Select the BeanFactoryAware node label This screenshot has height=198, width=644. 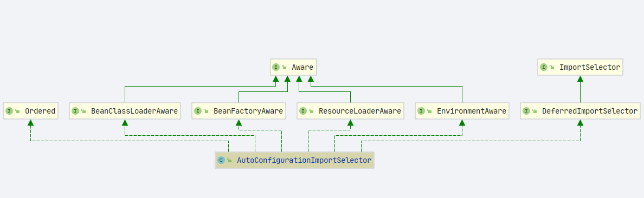248,111
